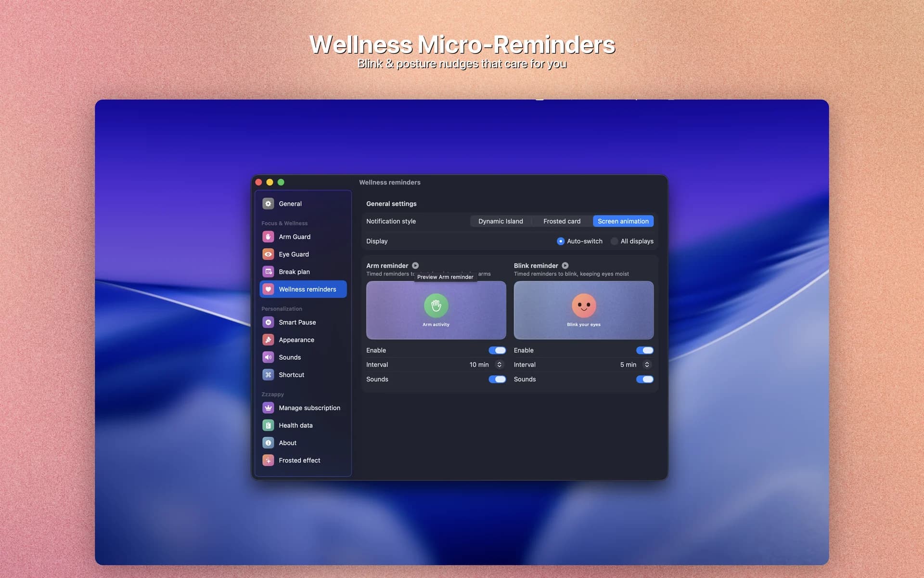Click the Manage subscription crown icon
Image resolution: width=924 pixels, height=578 pixels.
click(268, 408)
